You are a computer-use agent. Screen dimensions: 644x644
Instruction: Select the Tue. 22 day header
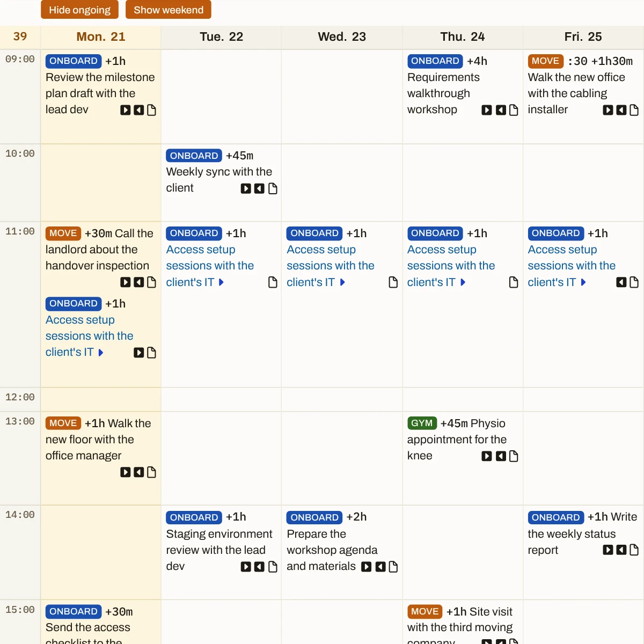[x=222, y=37]
